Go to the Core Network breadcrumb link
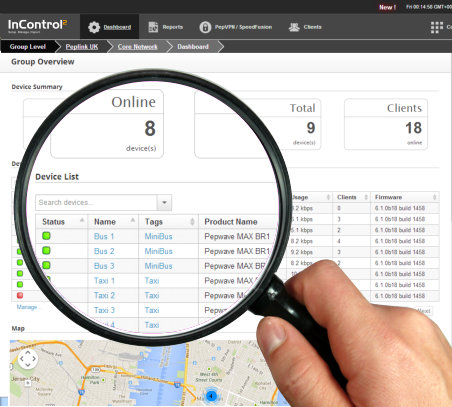 tap(137, 47)
